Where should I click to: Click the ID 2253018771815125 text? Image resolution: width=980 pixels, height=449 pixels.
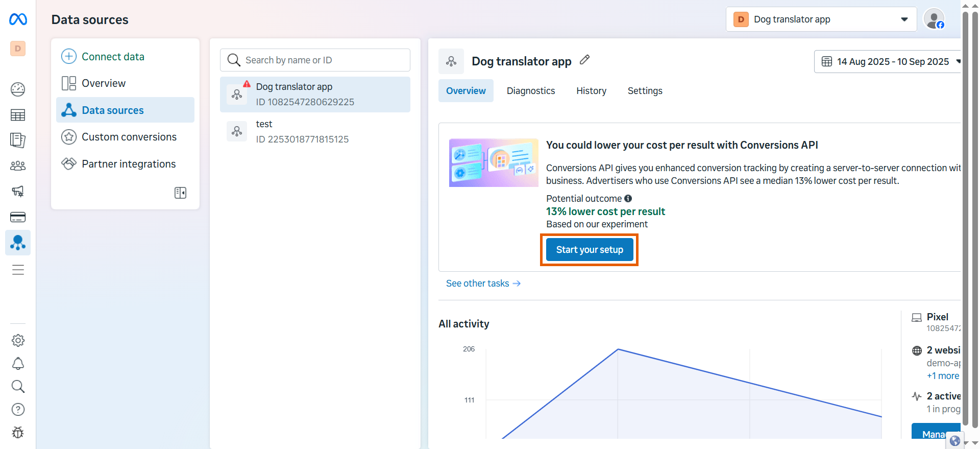pos(302,139)
